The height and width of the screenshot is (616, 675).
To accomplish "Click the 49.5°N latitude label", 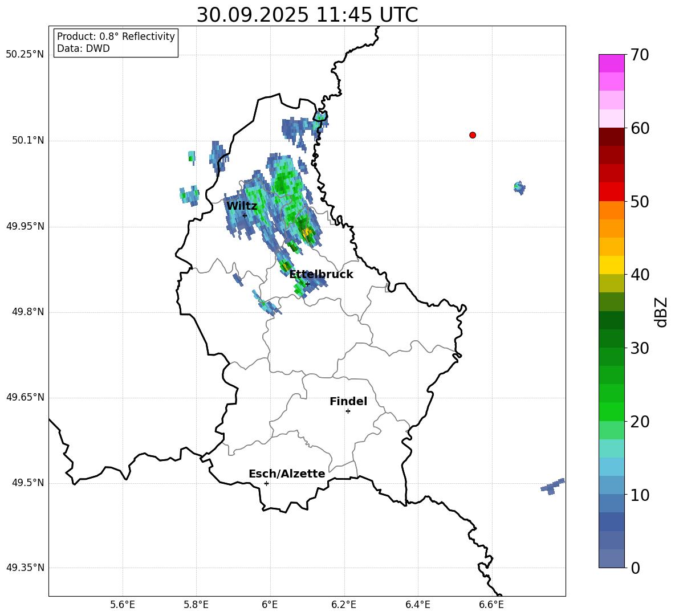I will tap(28, 483).
